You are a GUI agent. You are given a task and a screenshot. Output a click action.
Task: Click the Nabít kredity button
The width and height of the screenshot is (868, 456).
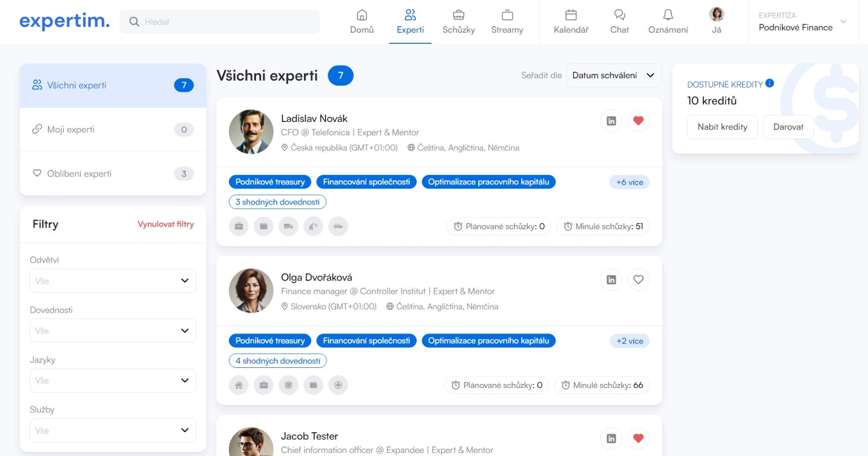pyautogui.click(x=722, y=127)
